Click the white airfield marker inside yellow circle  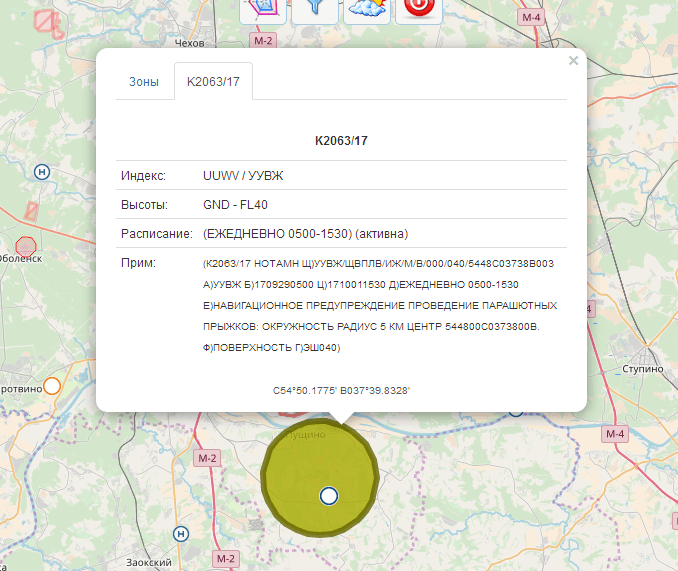point(329,495)
